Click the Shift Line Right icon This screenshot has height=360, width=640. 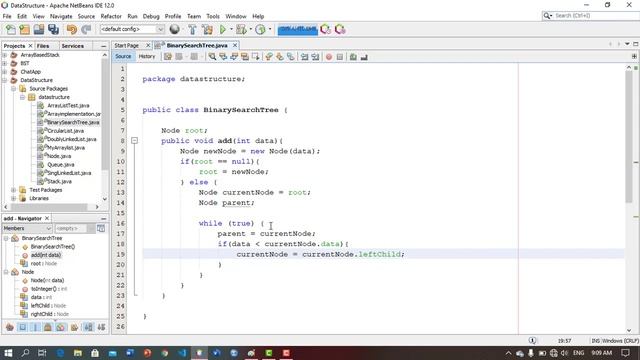[315, 57]
